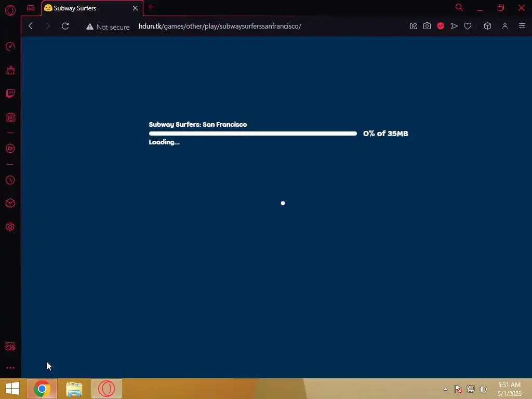The height and width of the screenshot is (399, 532).
Task: Open the search tabs magnifier icon
Action: click(x=459, y=7)
